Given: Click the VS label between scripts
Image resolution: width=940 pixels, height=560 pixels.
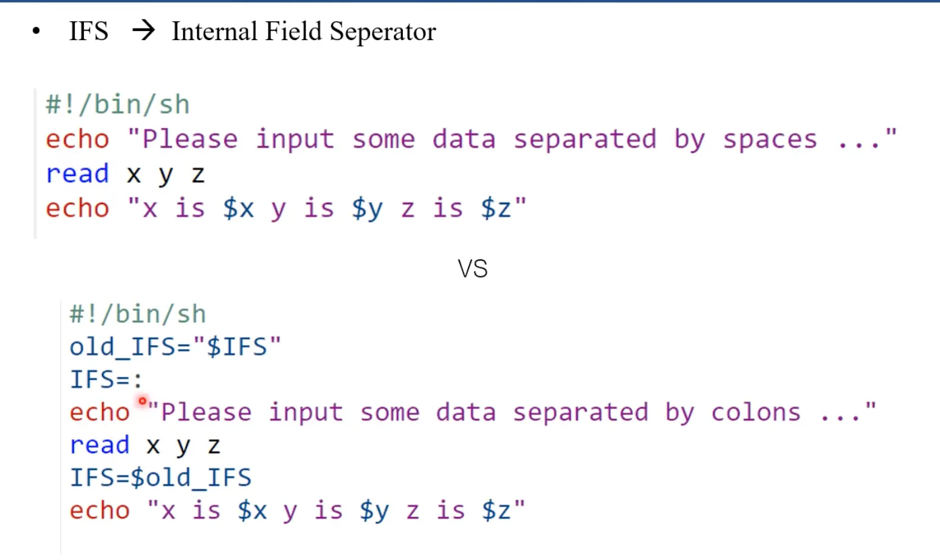Looking at the screenshot, I should [x=473, y=268].
